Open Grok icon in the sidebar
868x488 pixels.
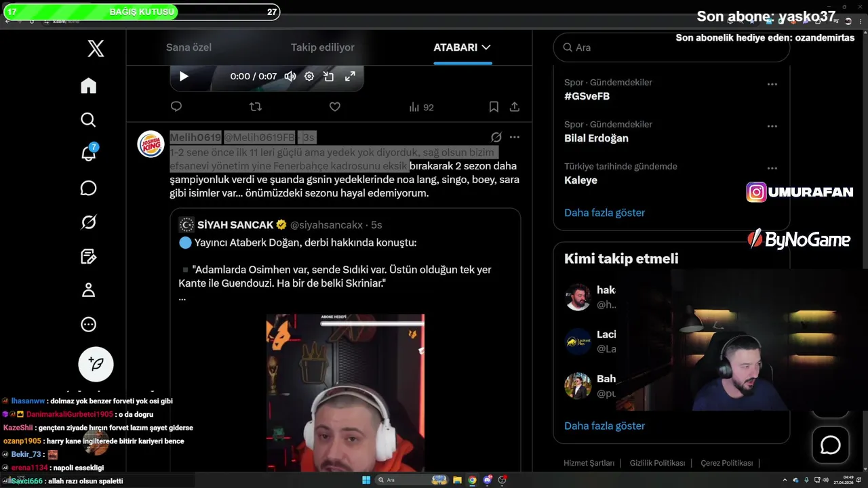click(88, 222)
